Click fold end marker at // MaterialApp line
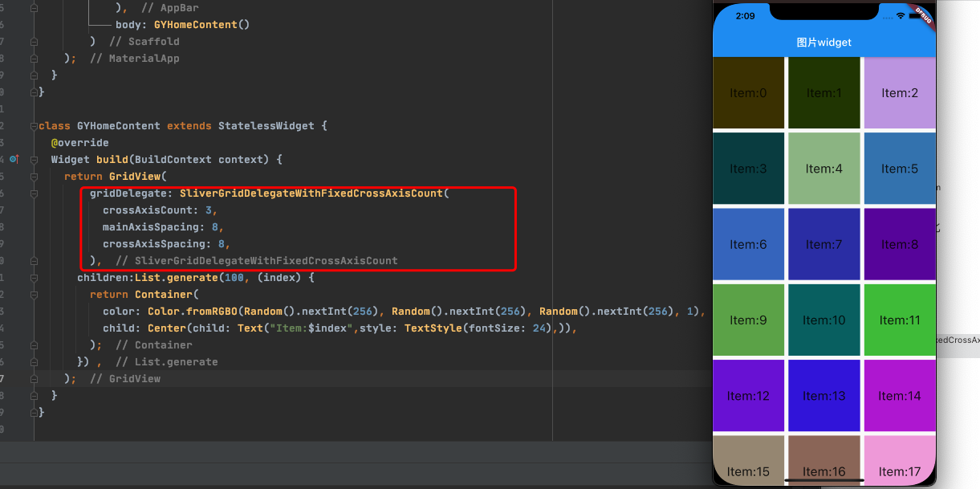 click(34, 59)
